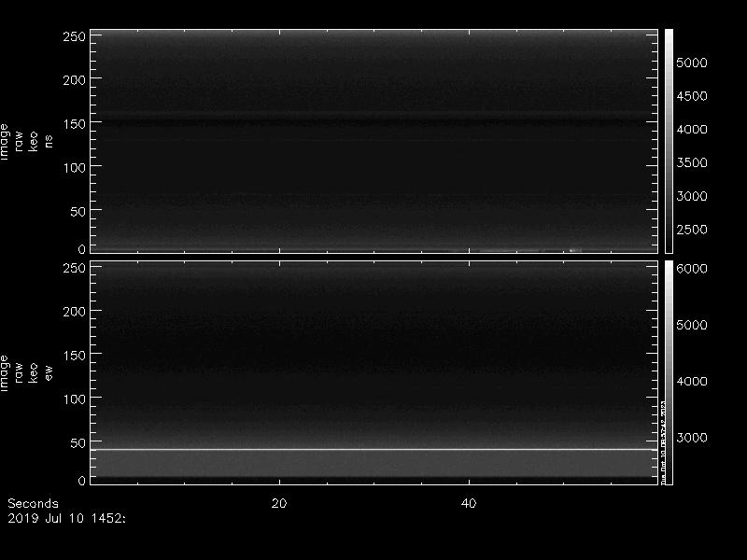Click the 6000 colorbar label

[692, 269]
